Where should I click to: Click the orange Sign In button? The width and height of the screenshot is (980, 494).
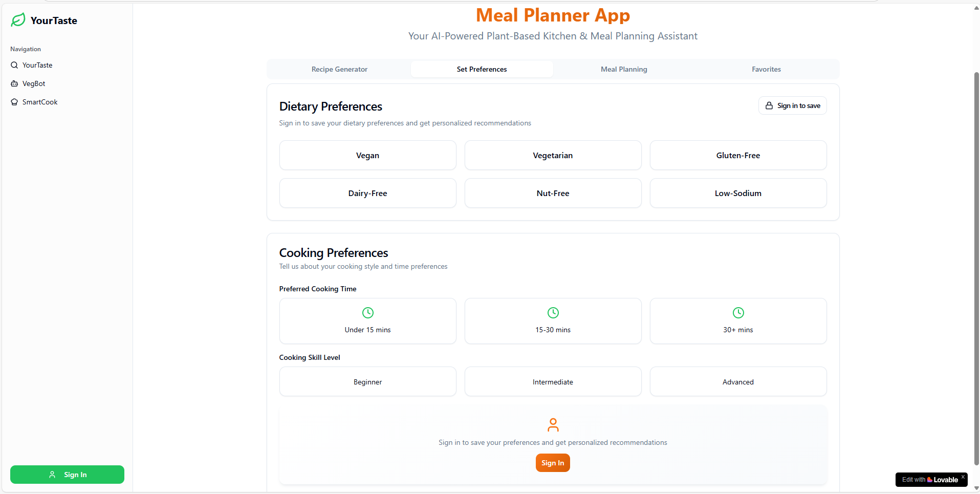553,463
